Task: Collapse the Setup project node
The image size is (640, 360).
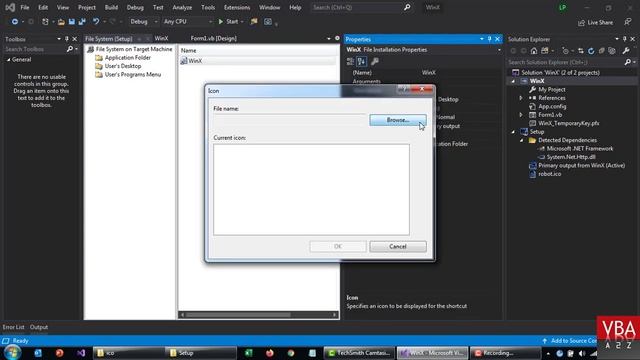Action: (513, 132)
